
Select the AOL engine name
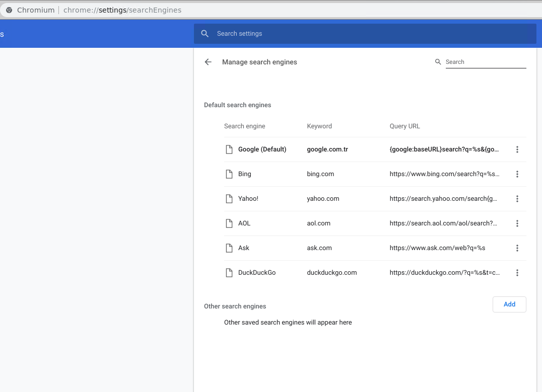click(244, 223)
